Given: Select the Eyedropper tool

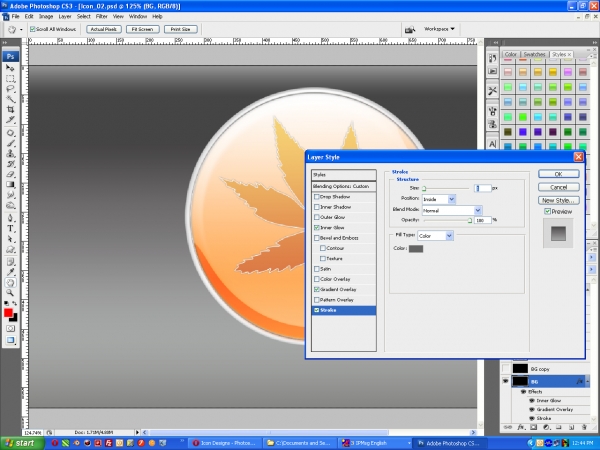Looking at the screenshot, I should [x=10, y=272].
